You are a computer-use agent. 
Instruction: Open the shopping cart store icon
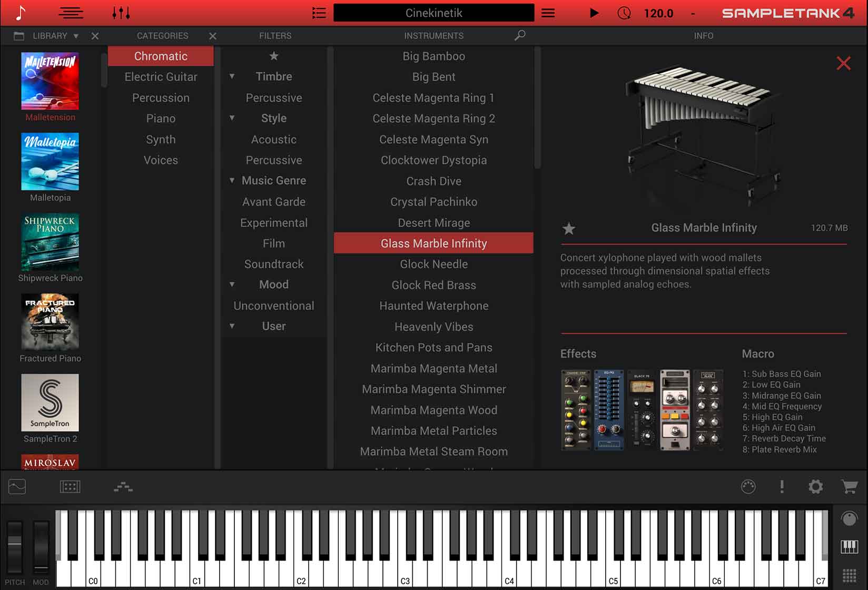pos(849,487)
